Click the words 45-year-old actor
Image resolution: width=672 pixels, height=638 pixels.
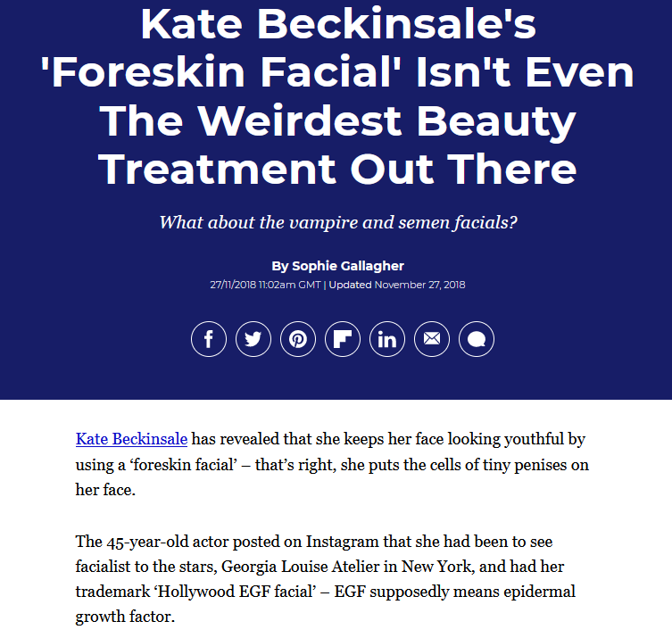pyautogui.click(x=167, y=542)
